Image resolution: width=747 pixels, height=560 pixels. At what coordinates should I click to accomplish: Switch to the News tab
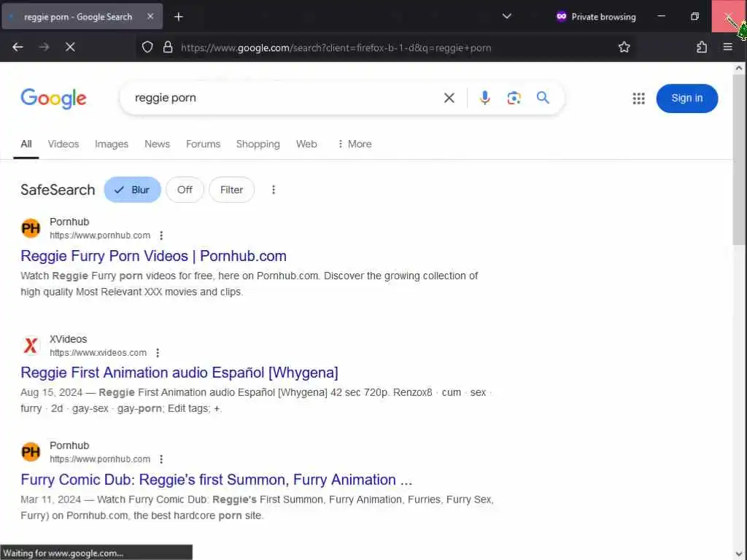158,144
